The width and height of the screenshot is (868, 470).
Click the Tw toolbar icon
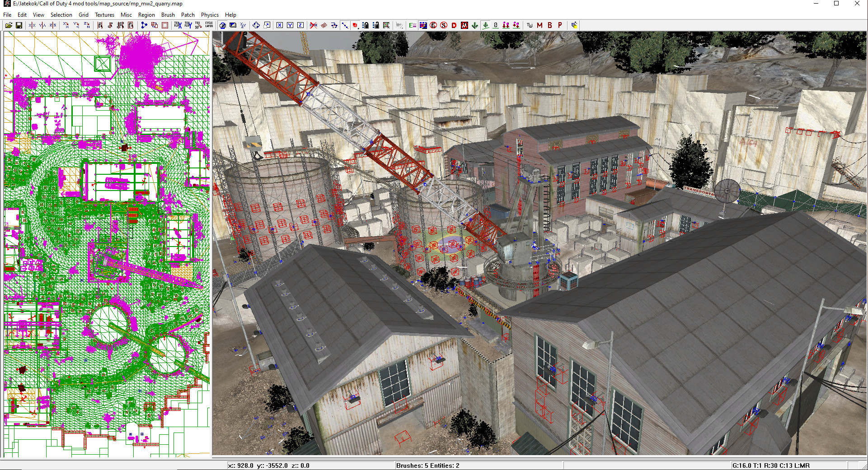pos(530,25)
